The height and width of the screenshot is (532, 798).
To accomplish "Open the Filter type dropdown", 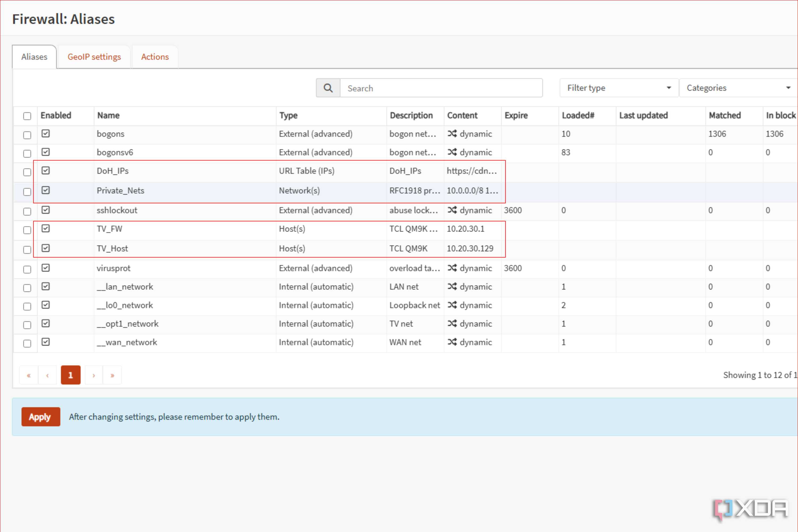I will [619, 88].
